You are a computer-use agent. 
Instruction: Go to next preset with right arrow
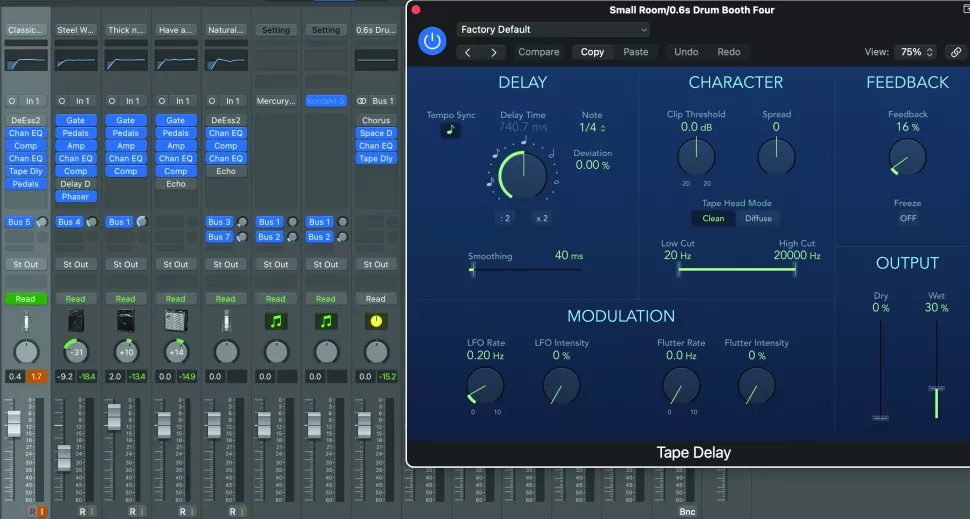(x=493, y=52)
